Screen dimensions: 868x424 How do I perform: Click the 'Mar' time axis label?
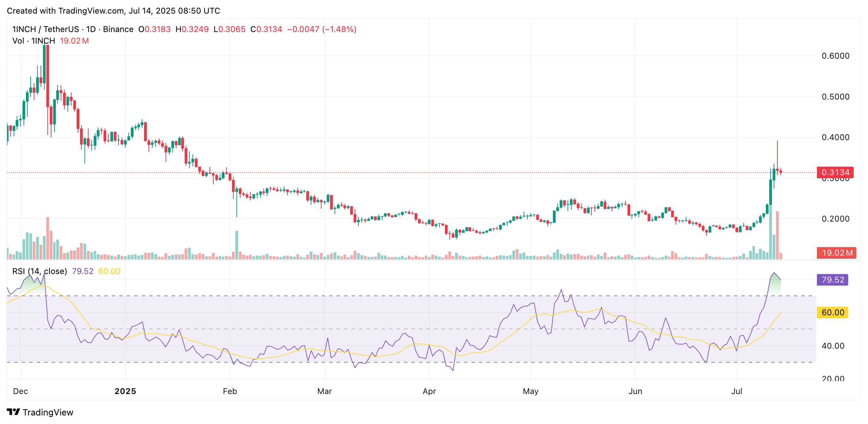[x=325, y=391]
